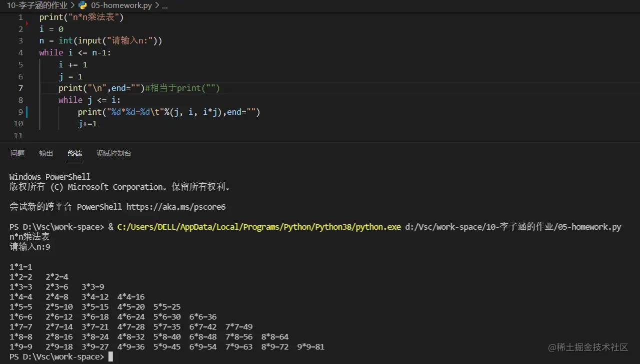640x364 pixels.
Task: Open the 调试控制台 panel tab
Action: click(x=114, y=153)
